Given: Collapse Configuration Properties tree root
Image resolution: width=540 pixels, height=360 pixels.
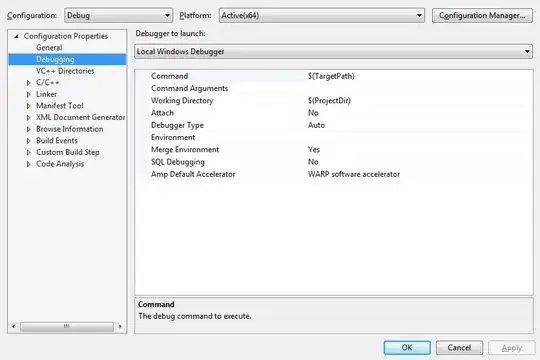Looking at the screenshot, I should pyautogui.click(x=16, y=36).
